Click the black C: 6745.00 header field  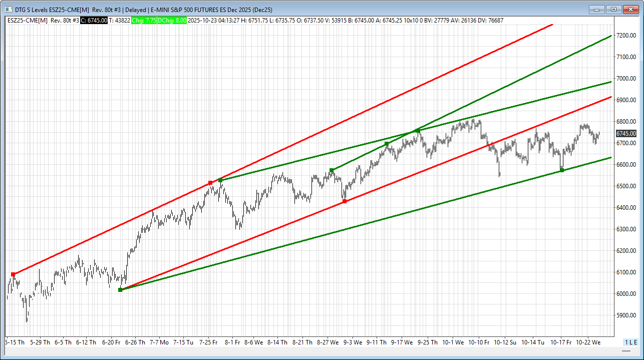pos(94,21)
